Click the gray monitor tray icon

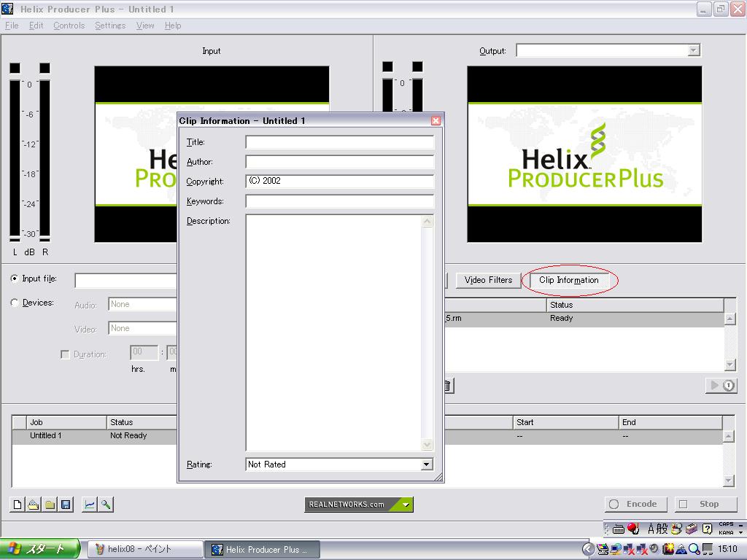coord(708,549)
